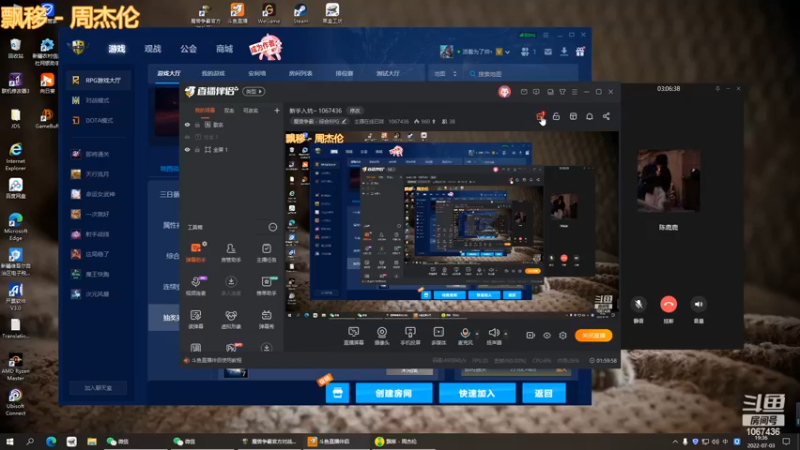
Task: Click the stream settings gear icon
Action: pos(563,335)
